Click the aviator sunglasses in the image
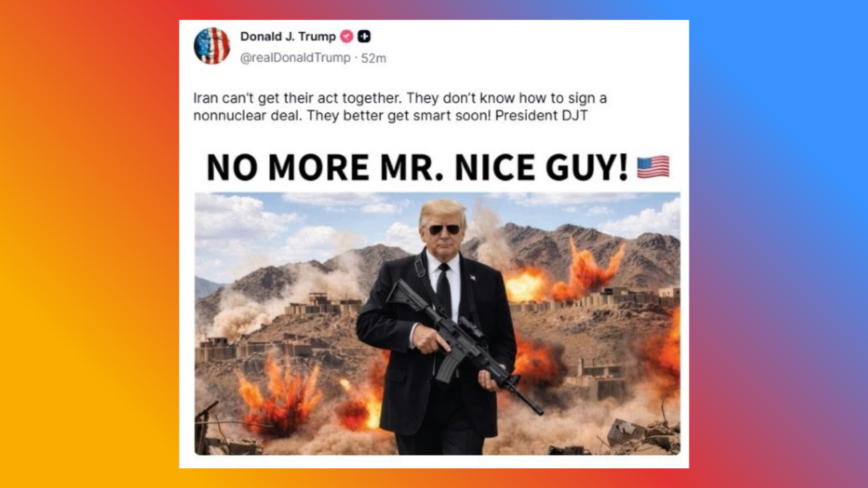Image resolution: width=868 pixels, height=488 pixels. click(x=444, y=230)
